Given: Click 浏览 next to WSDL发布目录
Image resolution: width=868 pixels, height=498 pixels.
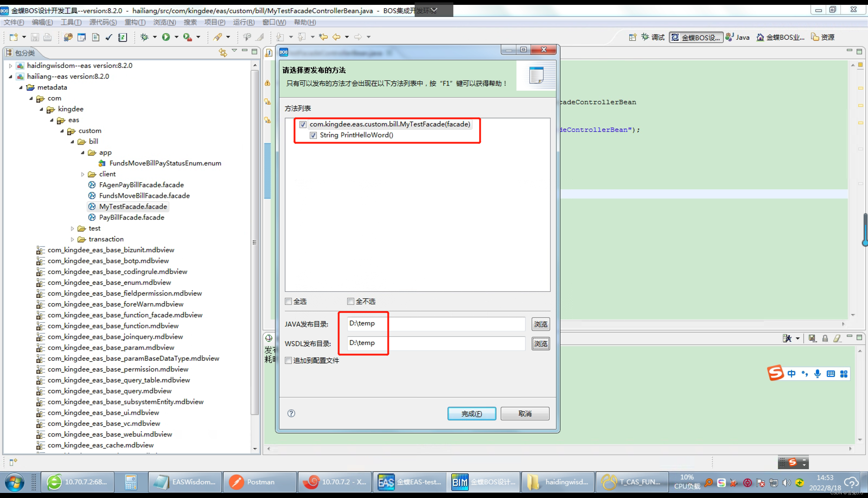Looking at the screenshot, I should 540,344.
